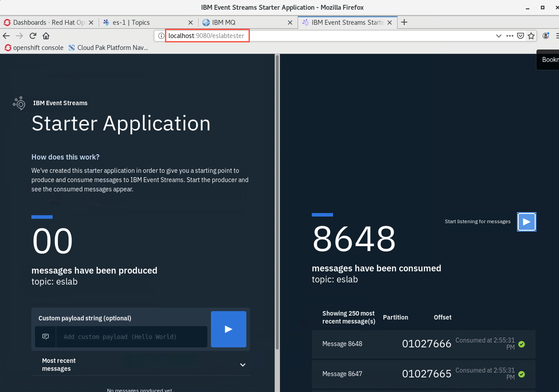Focus the custom payload text field
This screenshot has height=392, width=559.
pos(131,337)
